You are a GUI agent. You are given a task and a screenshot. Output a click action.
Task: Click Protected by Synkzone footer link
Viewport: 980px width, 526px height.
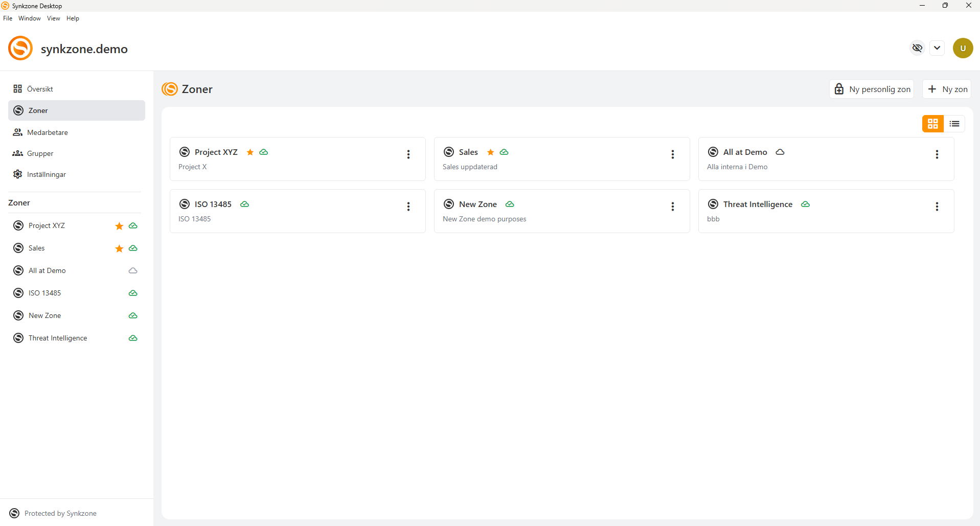click(x=53, y=513)
